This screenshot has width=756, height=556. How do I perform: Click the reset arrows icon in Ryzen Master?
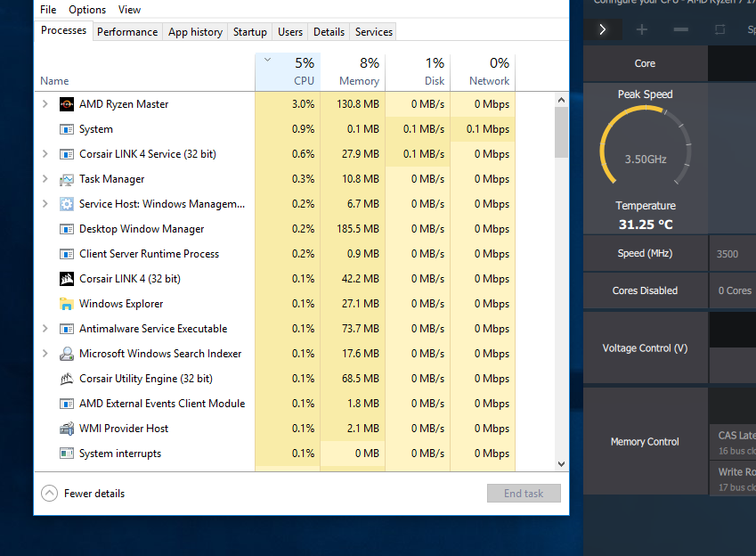point(719,29)
